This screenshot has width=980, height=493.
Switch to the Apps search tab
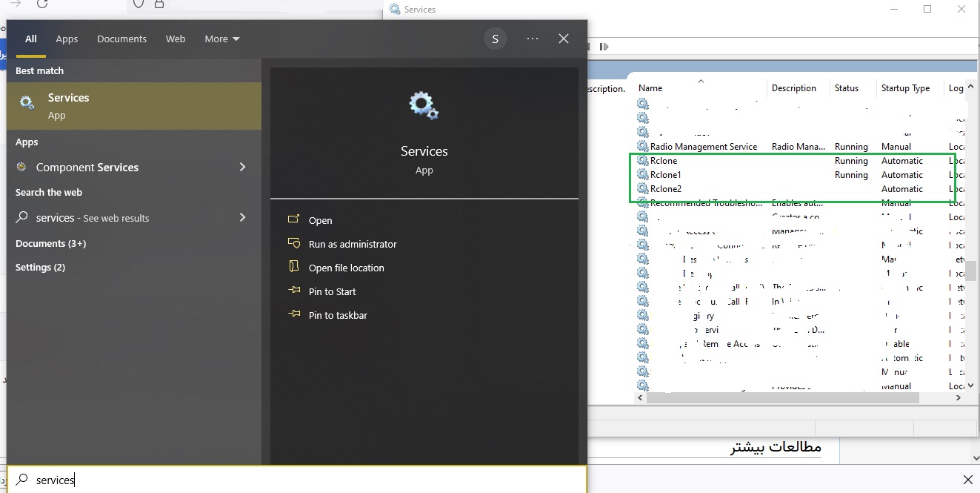pos(67,39)
